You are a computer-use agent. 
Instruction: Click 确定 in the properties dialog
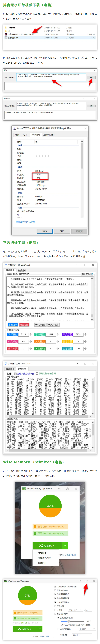[45, 231]
